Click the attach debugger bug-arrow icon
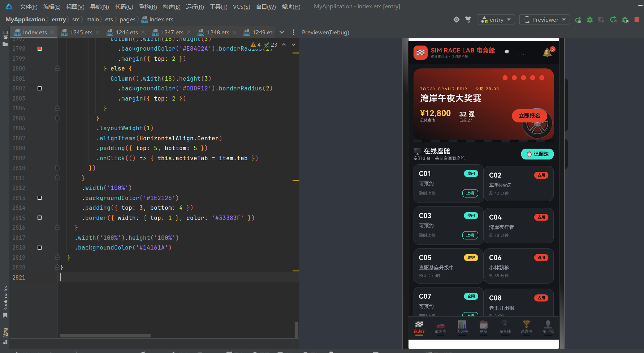This screenshot has width=644, height=353. click(x=625, y=20)
